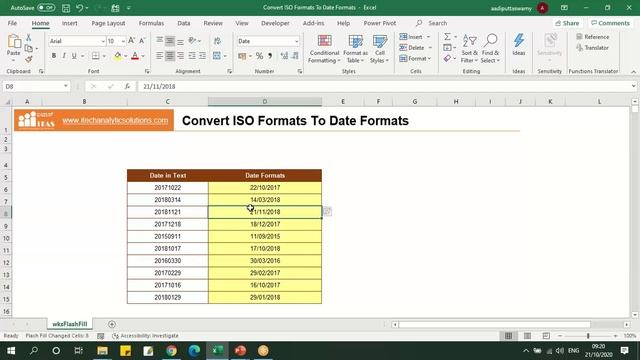This screenshot has width=640, height=360.
Task: Open the font size dropdown
Action: point(123,41)
